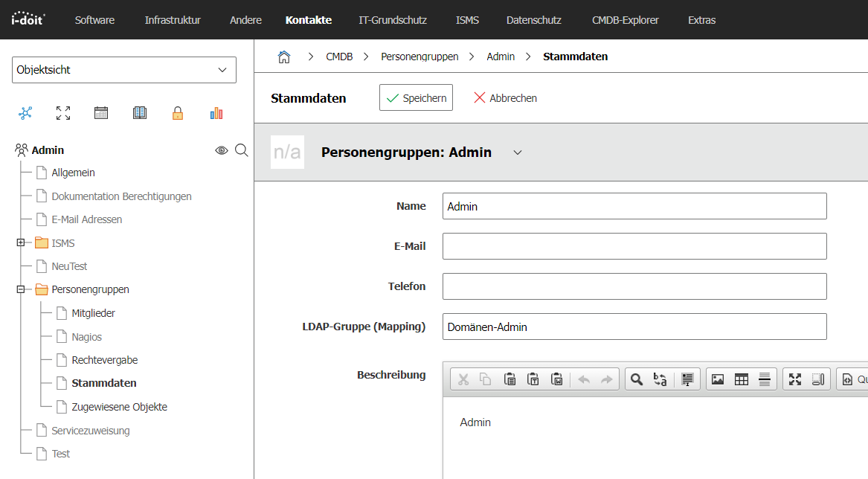Open the Software menu

pyautogui.click(x=94, y=20)
